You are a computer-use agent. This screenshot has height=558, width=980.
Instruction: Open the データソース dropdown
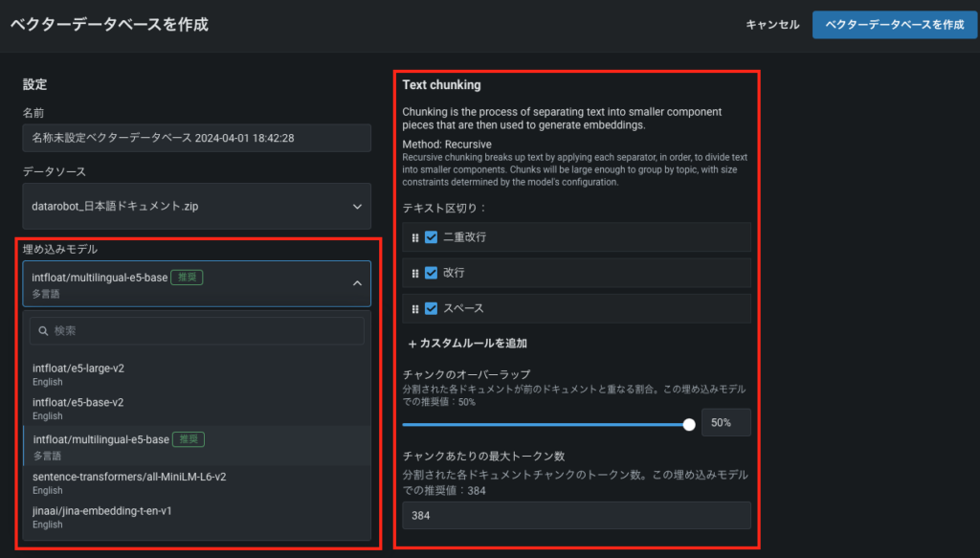click(197, 206)
